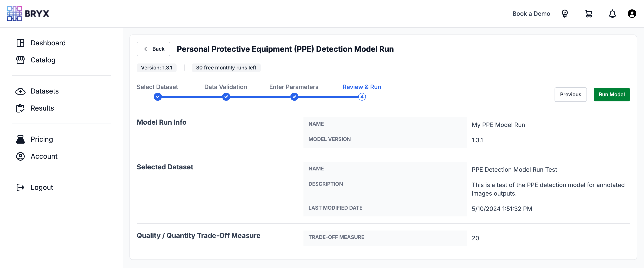This screenshot has width=644, height=268.
Task: Click the Back chevron arrow
Action: 146,49
